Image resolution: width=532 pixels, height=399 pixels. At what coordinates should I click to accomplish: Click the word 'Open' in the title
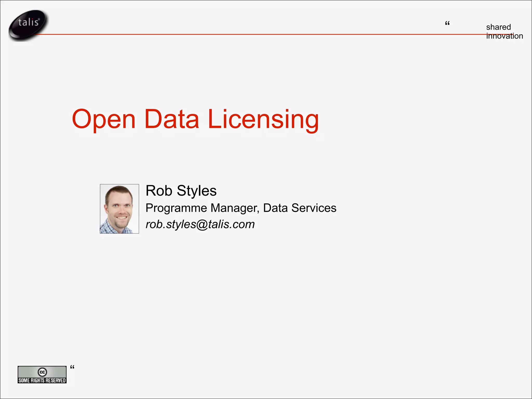[x=103, y=119]
